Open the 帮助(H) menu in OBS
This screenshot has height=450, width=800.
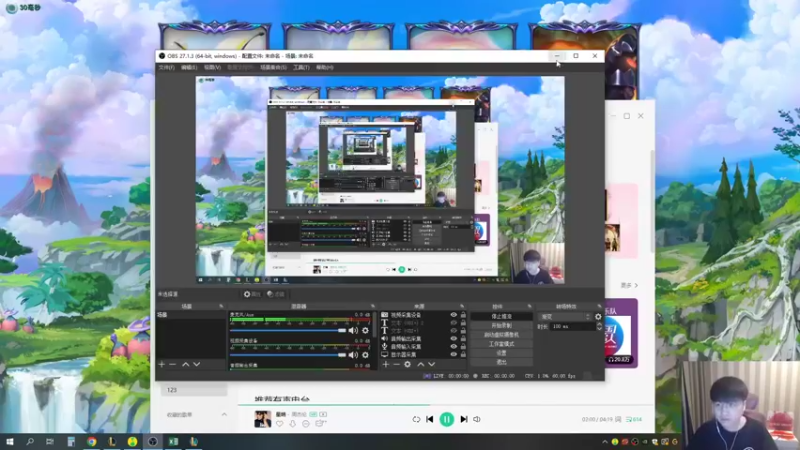pyautogui.click(x=324, y=67)
